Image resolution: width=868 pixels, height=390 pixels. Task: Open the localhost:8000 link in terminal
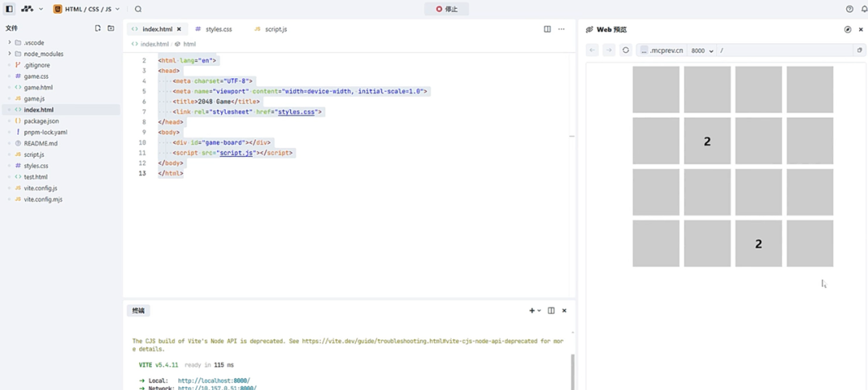click(x=214, y=380)
